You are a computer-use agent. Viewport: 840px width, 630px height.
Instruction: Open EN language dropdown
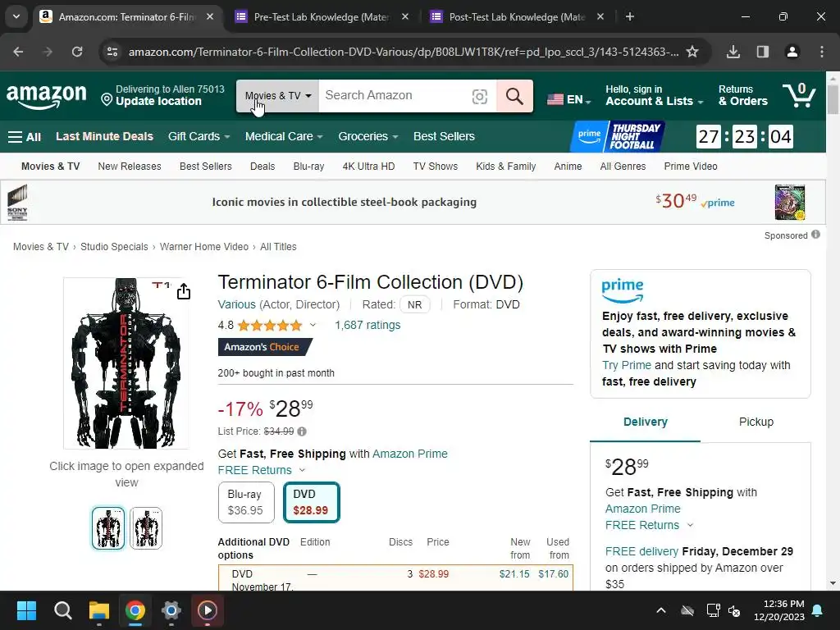(x=569, y=99)
